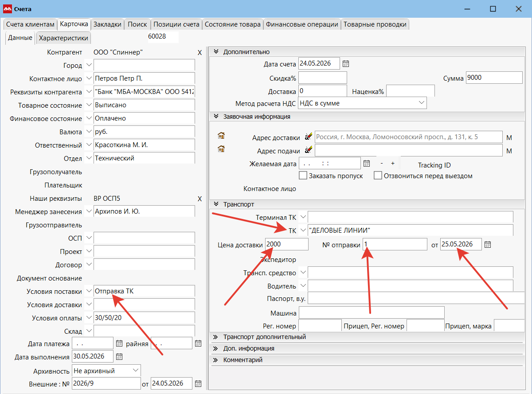Screen dimensions: 532x394
Task: Clear Контрагент with its X button
Action: pos(199,53)
